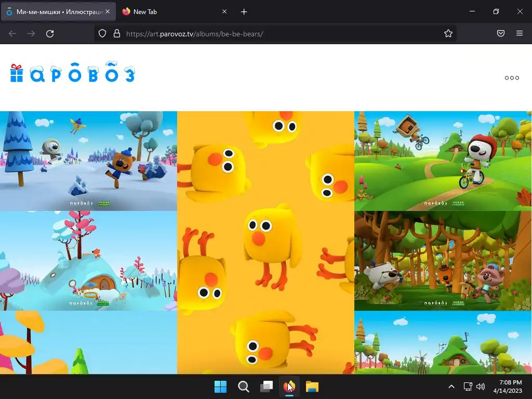Open taskbar Search
The height and width of the screenshot is (399, 532).
click(243, 387)
